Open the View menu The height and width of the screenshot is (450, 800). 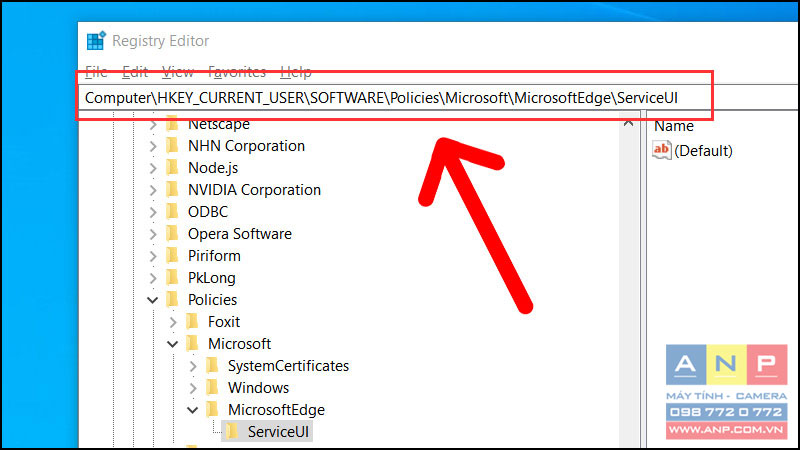pyautogui.click(x=178, y=72)
